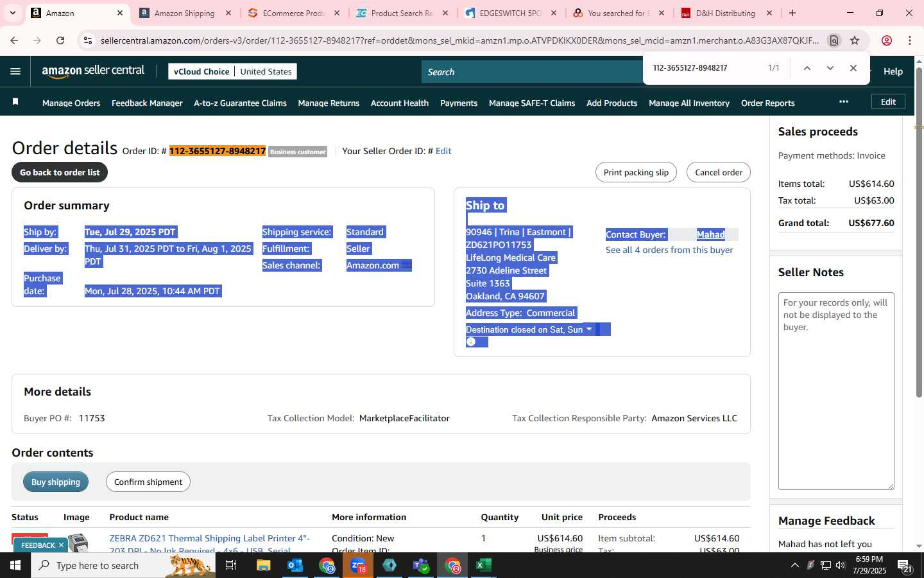This screenshot has width=924, height=578.
Task: Click the amazon seller central logo
Action: point(93,71)
